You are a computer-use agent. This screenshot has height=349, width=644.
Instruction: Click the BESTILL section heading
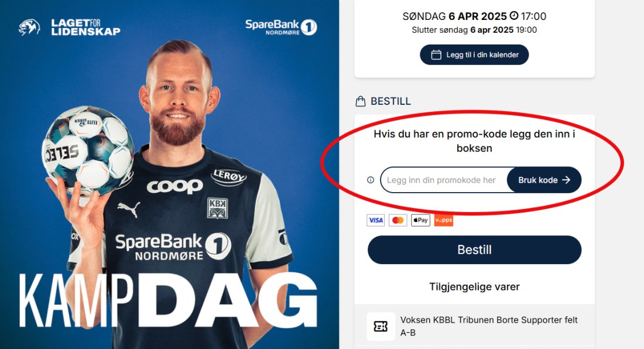[390, 101]
